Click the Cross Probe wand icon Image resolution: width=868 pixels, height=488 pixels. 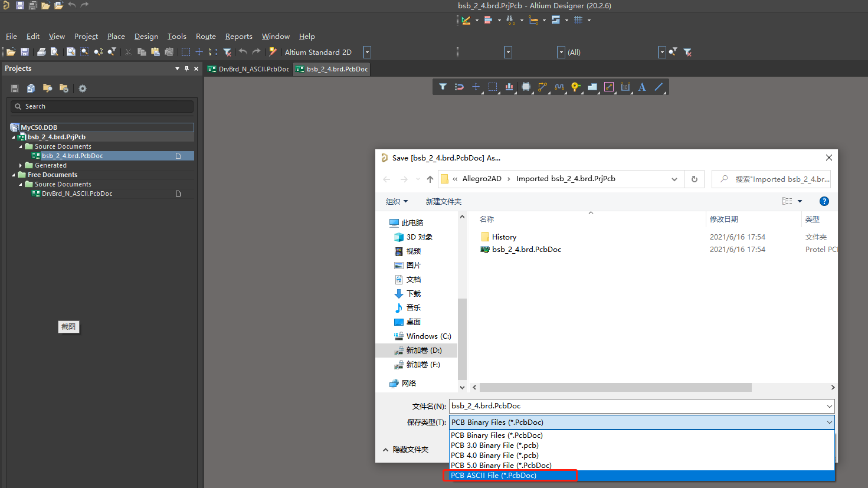(x=273, y=52)
